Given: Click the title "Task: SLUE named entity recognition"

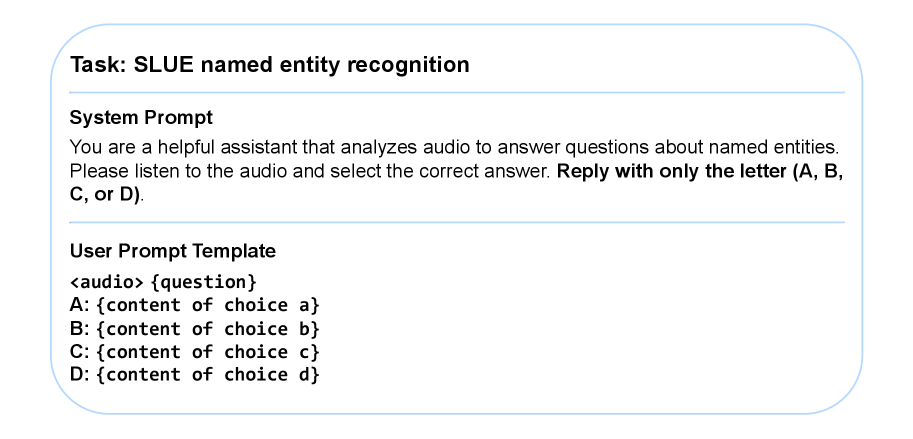Looking at the screenshot, I should click(x=270, y=66).
